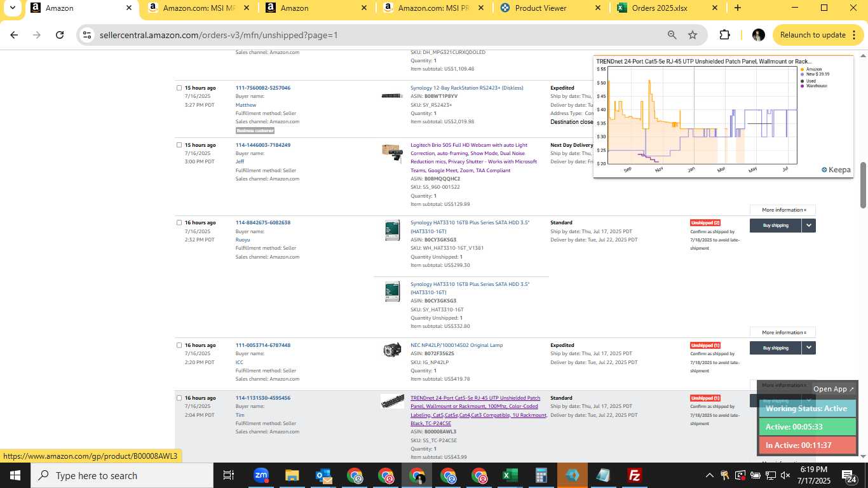The width and height of the screenshot is (868, 488).
Task: Click the Open App button
Action: [x=834, y=389]
